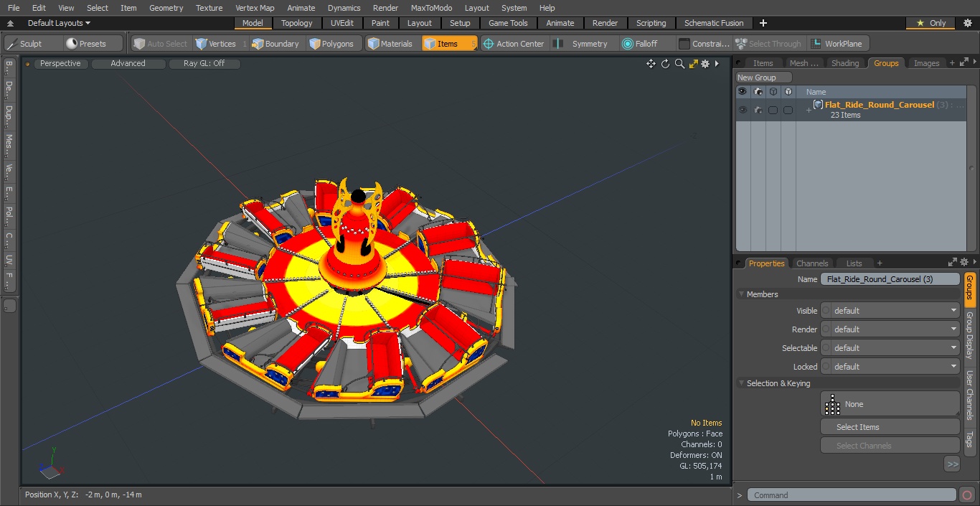Click the None keying button
Viewport: 980px width, 506px height.
[x=890, y=404]
